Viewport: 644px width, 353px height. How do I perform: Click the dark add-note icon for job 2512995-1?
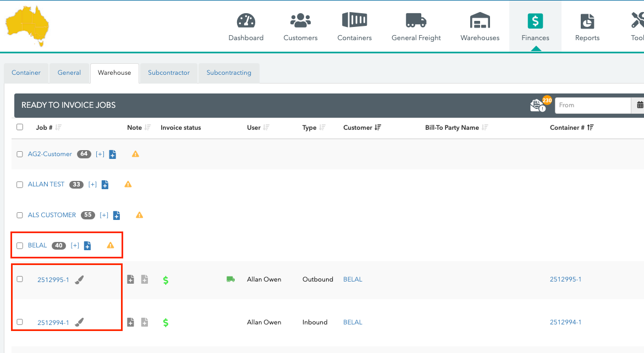point(130,279)
